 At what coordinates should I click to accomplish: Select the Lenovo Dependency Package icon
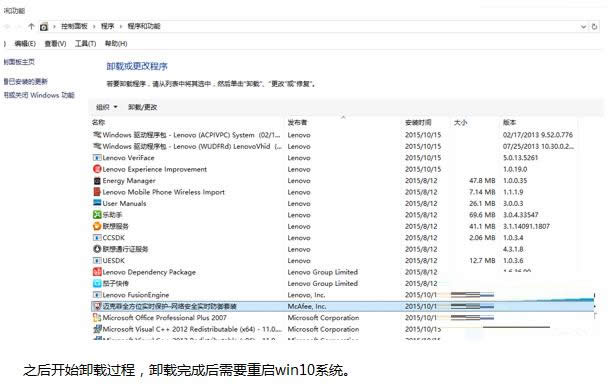coord(97,272)
